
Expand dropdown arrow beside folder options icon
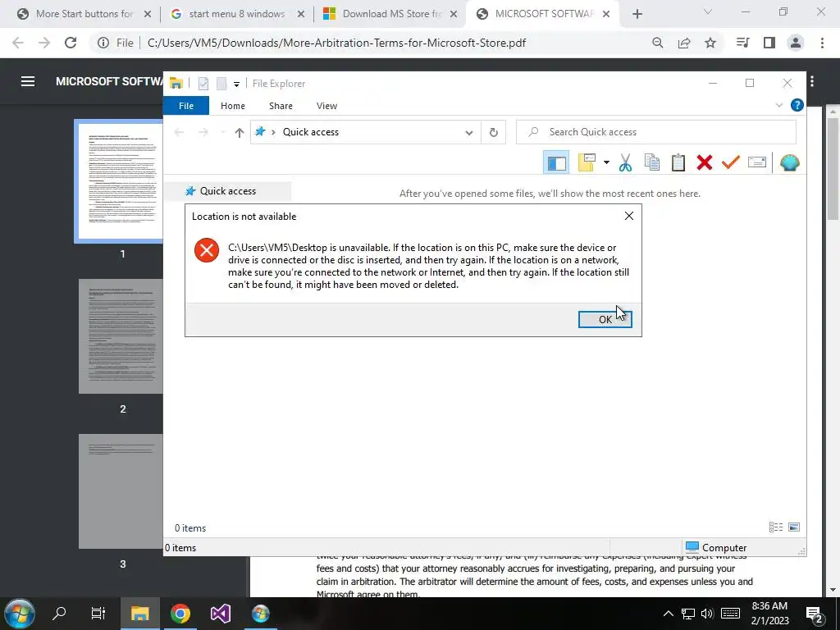point(606,162)
